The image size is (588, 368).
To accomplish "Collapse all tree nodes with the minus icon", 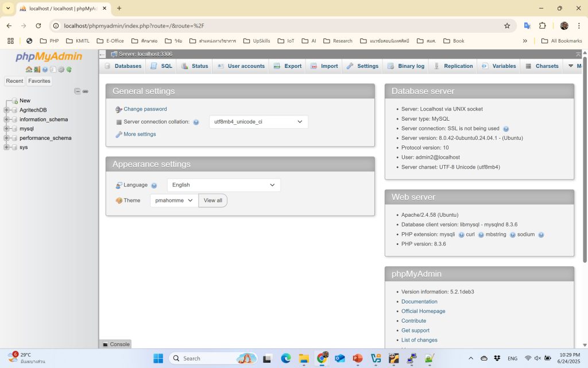I will pyautogui.click(x=78, y=91).
